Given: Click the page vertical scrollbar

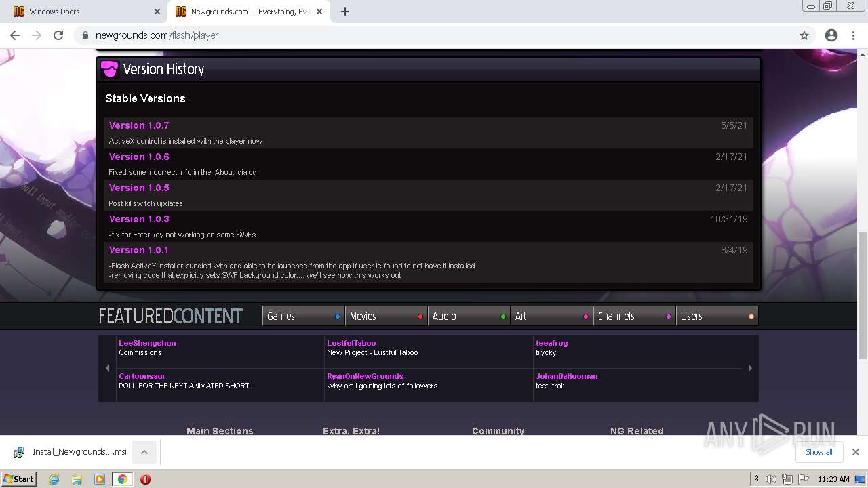Looking at the screenshot, I should point(863,296).
